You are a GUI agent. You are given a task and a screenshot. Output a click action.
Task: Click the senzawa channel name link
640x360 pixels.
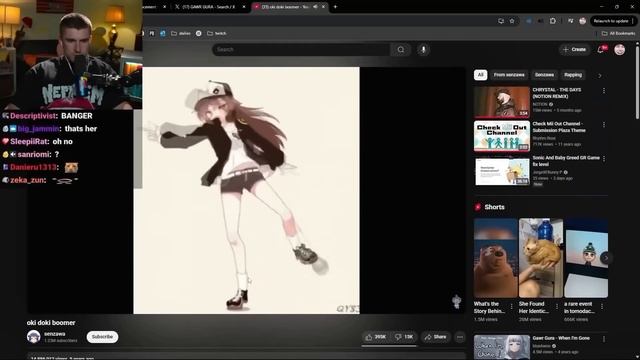[x=55, y=334]
